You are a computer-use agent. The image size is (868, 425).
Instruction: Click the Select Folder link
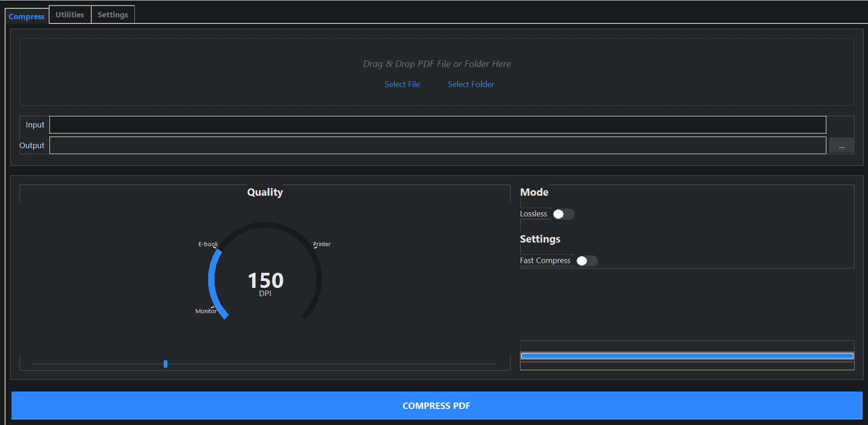471,84
